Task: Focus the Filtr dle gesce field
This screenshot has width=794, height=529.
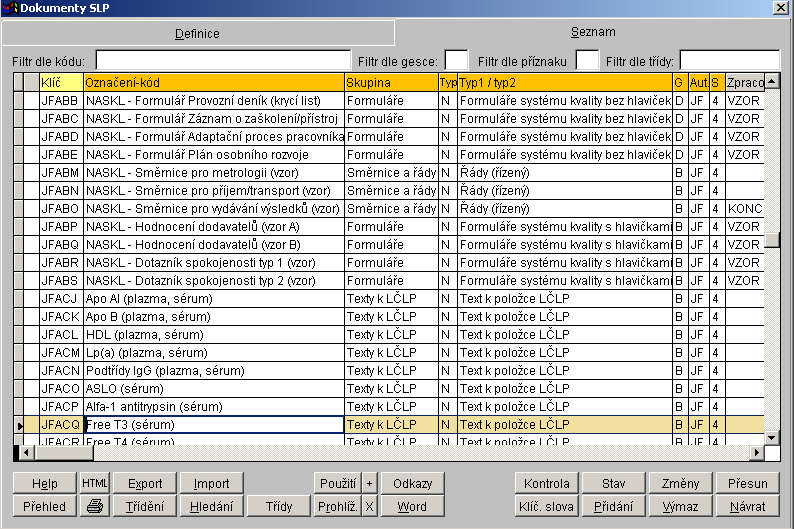Action: click(456, 60)
